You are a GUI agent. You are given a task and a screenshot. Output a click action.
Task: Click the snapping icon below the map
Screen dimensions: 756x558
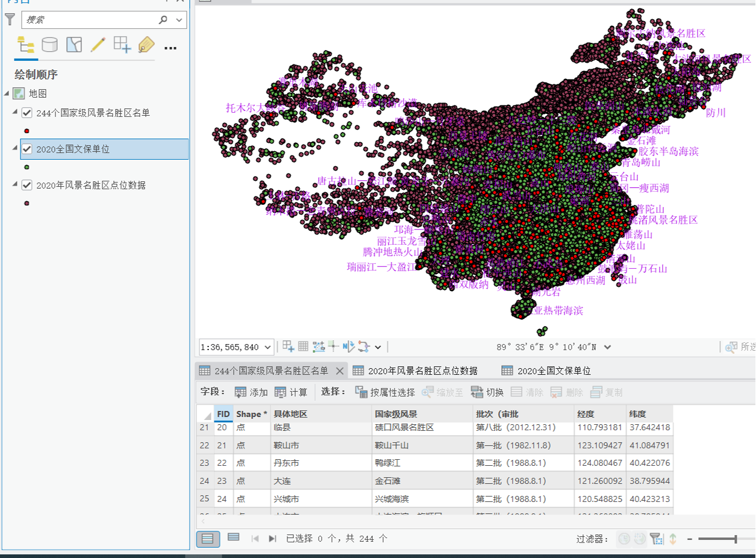(289, 346)
